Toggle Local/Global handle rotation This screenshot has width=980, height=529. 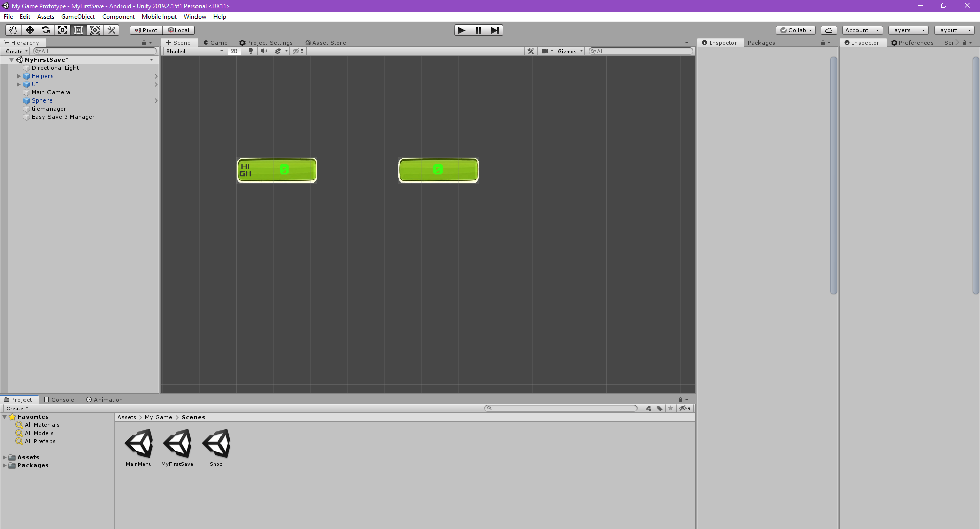click(x=179, y=30)
